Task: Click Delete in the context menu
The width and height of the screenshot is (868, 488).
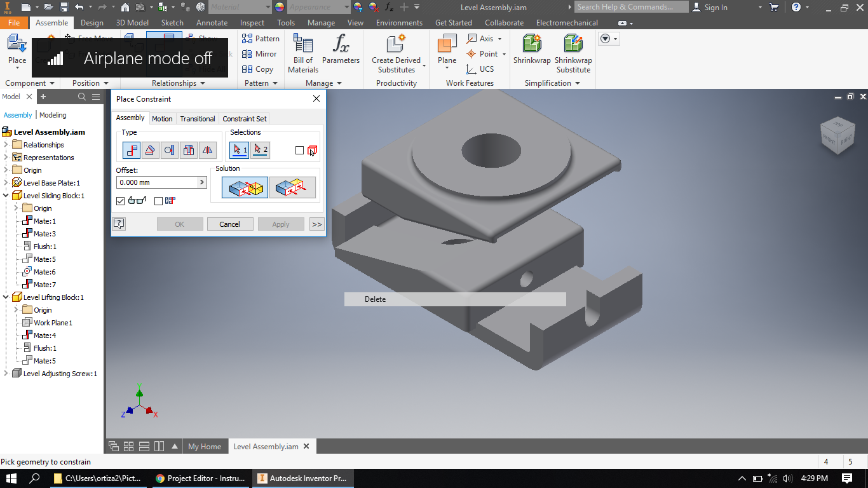Action: click(375, 299)
